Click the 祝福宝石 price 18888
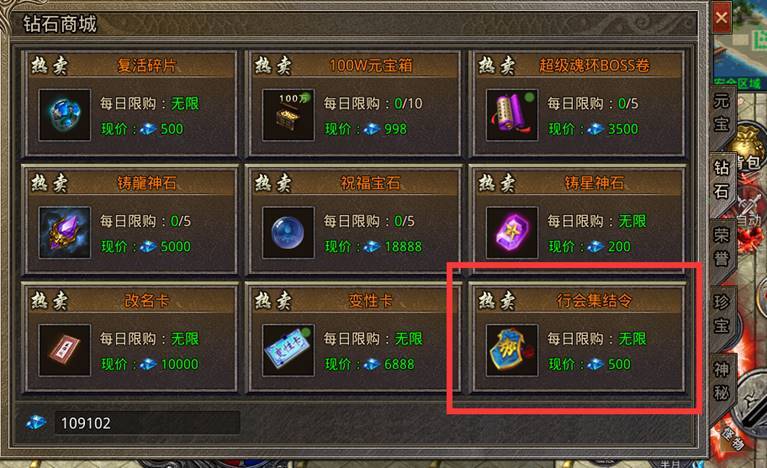The image size is (767, 468). (403, 247)
